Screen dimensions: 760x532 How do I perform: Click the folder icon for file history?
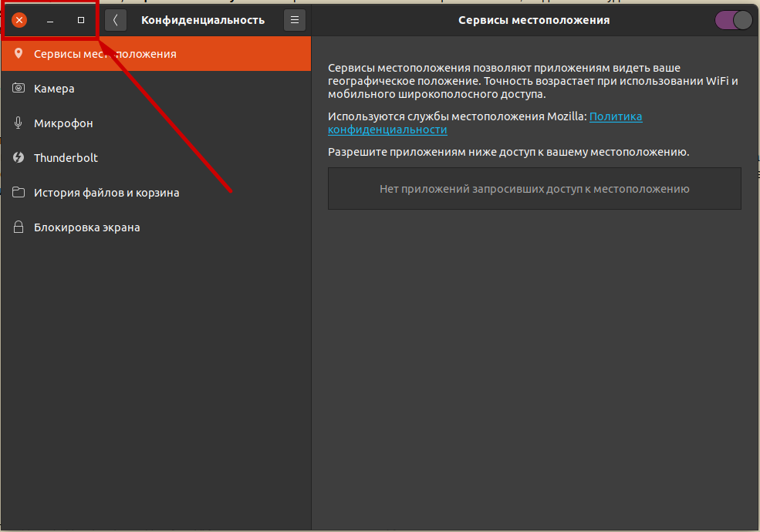(19, 193)
